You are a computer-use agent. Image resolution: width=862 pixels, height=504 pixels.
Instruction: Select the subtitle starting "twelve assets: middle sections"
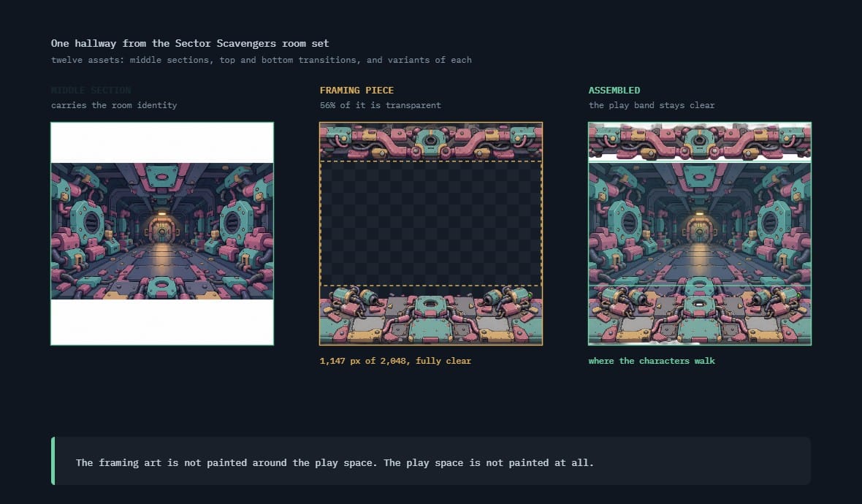[x=261, y=60]
